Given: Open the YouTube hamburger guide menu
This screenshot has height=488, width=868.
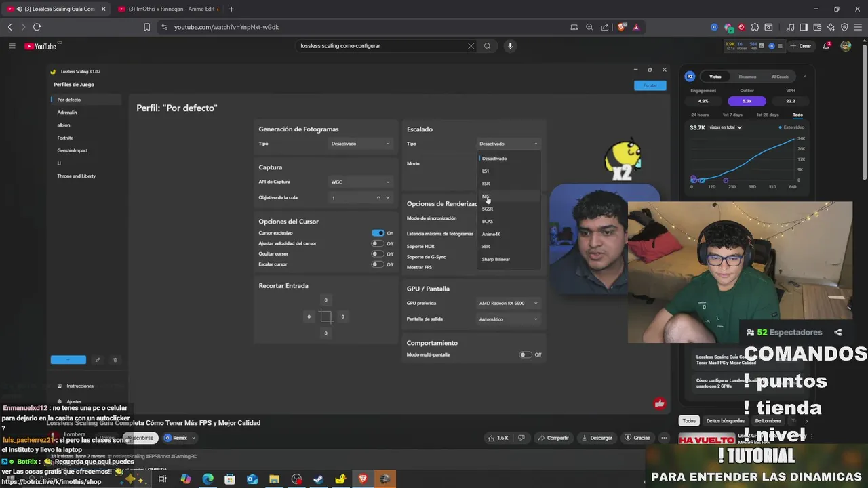Looking at the screenshot, I should [12, 46].
